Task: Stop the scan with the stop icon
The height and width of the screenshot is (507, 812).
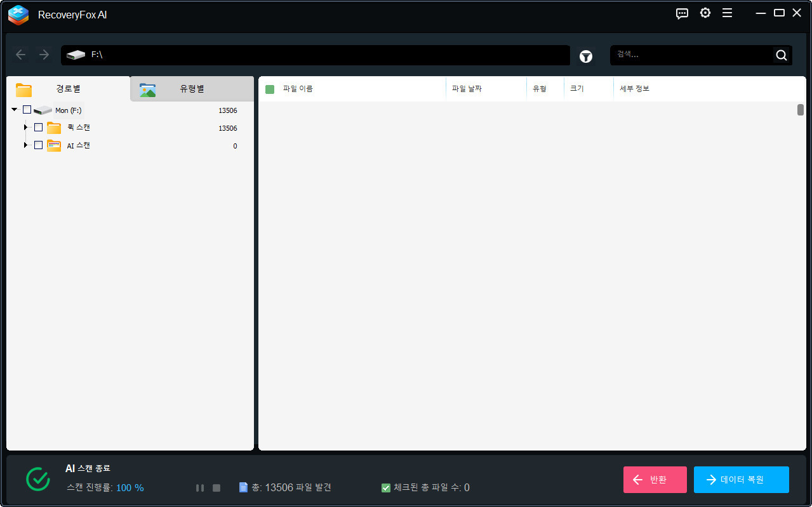Action: [216, 488]
